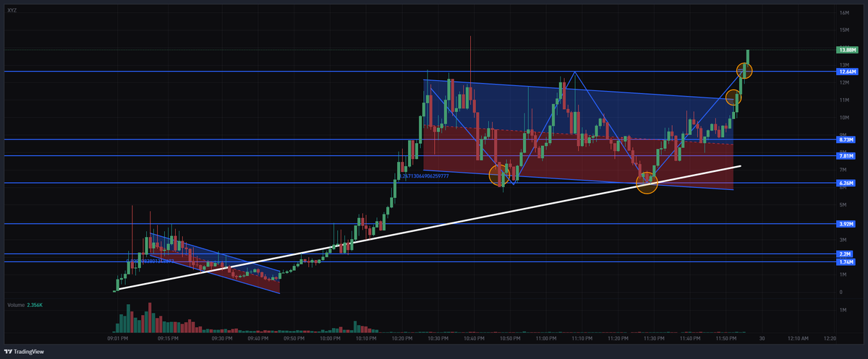Click the 15M price axis tick
Image resolution: width=868 pixels, height=359 pixels.
pos(844,30)
